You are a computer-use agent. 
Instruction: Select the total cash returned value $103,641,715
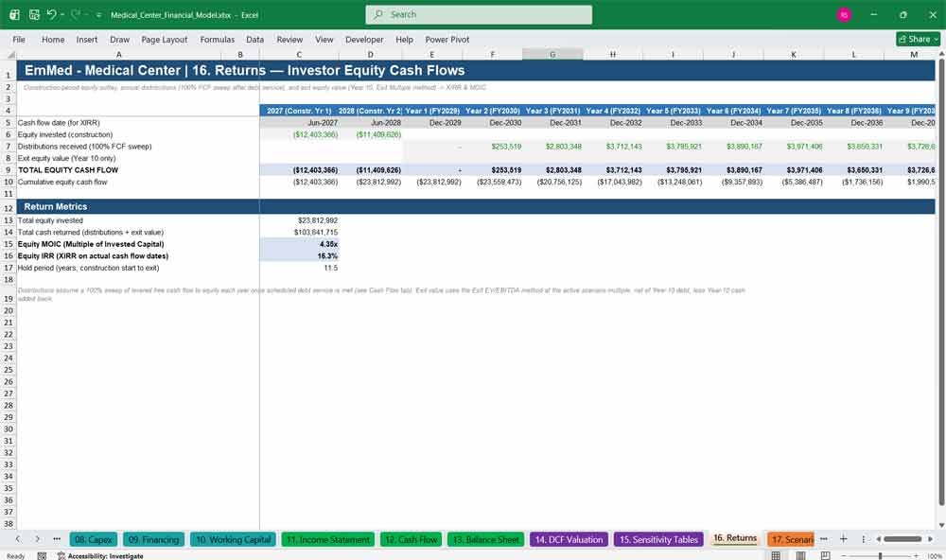click(x=299, y=233)
